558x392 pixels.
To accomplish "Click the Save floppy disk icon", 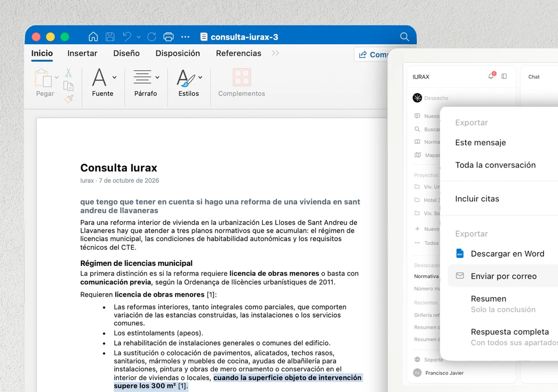I will (110, 37).
